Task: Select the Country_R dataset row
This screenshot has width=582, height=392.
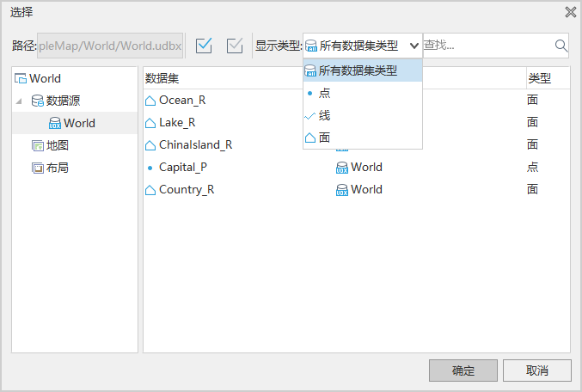Action: point(186,190)
